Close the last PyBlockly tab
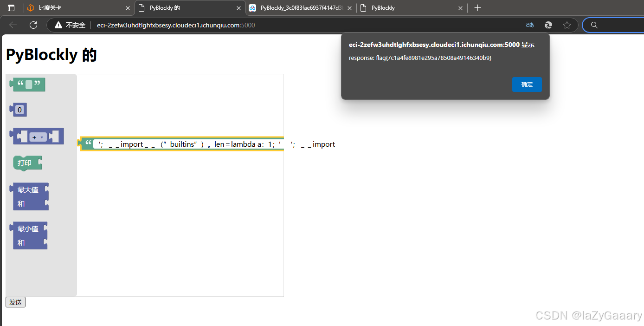Viewport: 644px width, 326px height. coord(460,8)
